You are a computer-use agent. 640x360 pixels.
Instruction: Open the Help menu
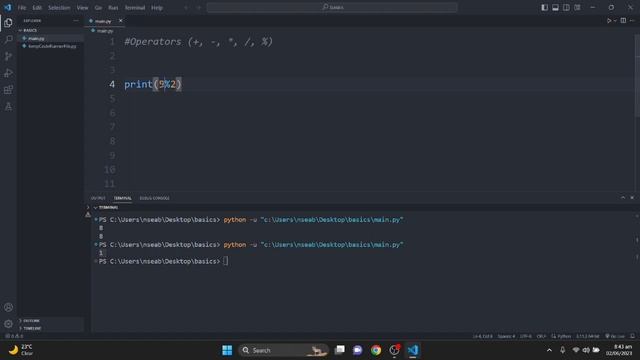click(157, 7)
